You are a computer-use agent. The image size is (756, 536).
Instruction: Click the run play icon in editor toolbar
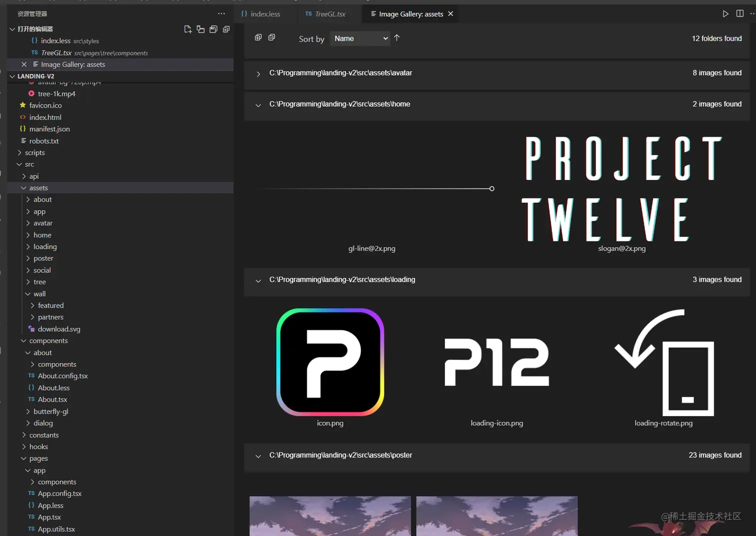point(725,14)
